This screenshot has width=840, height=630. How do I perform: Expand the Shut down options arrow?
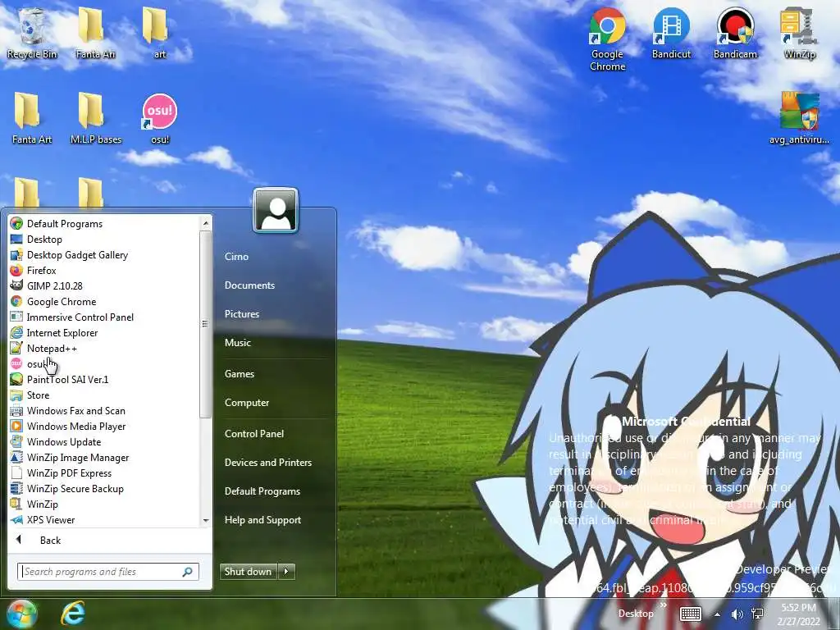tap(286, 572)
